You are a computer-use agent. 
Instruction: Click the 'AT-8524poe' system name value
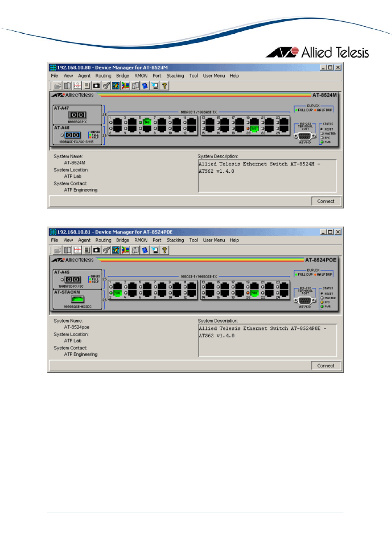pos(76,327)
